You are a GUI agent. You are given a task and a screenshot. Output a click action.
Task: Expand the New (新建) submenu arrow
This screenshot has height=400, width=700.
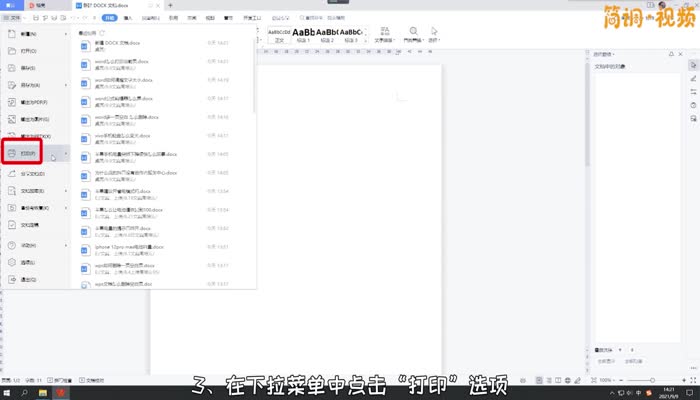click(x=66, y=34)
